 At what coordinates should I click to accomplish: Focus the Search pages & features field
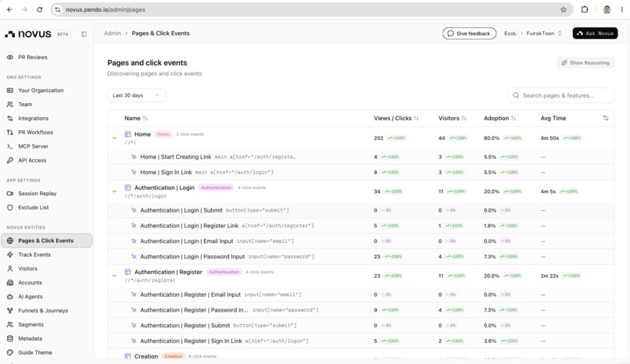(561, 95)
